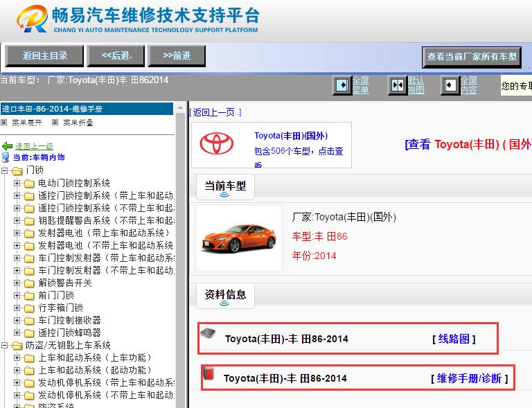Select 发动机停机系统（带上车和起动系 tree item

(106, 382)
